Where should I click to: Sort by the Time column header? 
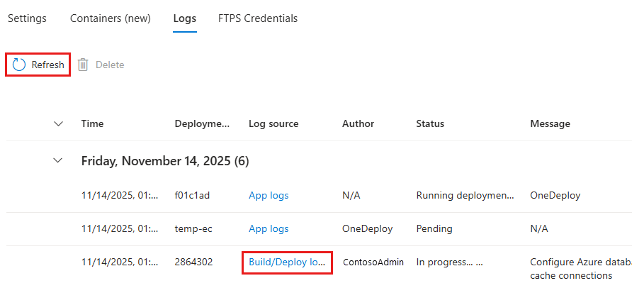click(x=92, y=123)
